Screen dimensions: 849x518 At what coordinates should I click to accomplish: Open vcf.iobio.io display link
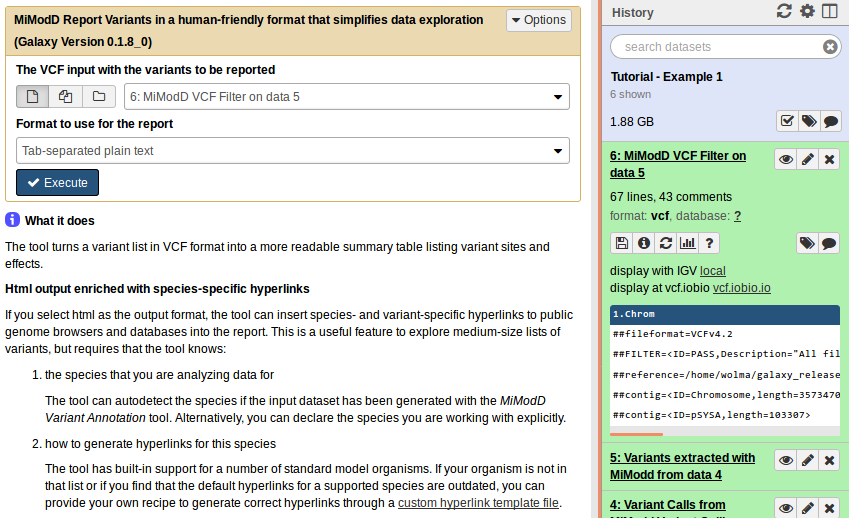pyautogui.click(x=741, y=288)
